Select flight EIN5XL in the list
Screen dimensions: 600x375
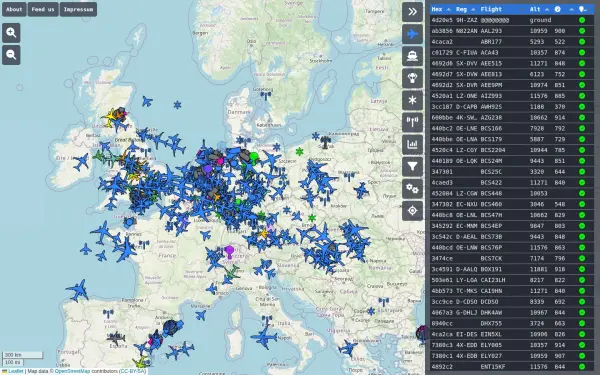[x=512, y=334]
